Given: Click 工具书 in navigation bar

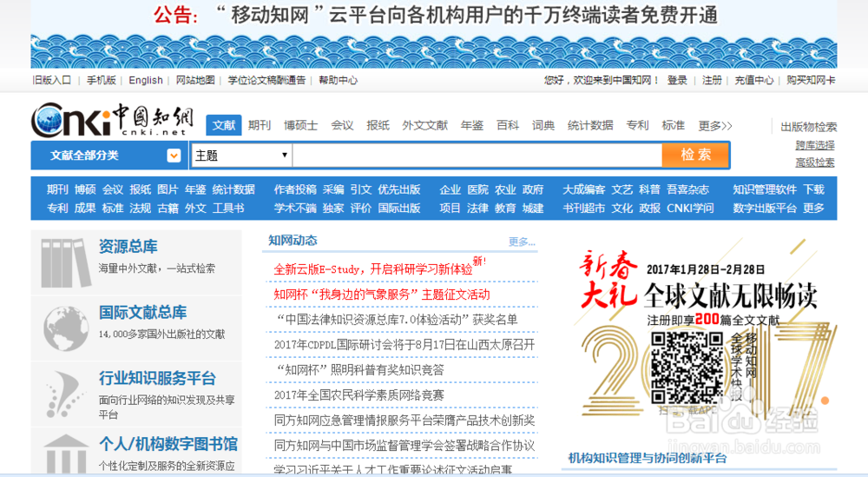Looking at the screenshot, I should click(x=228, y=209).
